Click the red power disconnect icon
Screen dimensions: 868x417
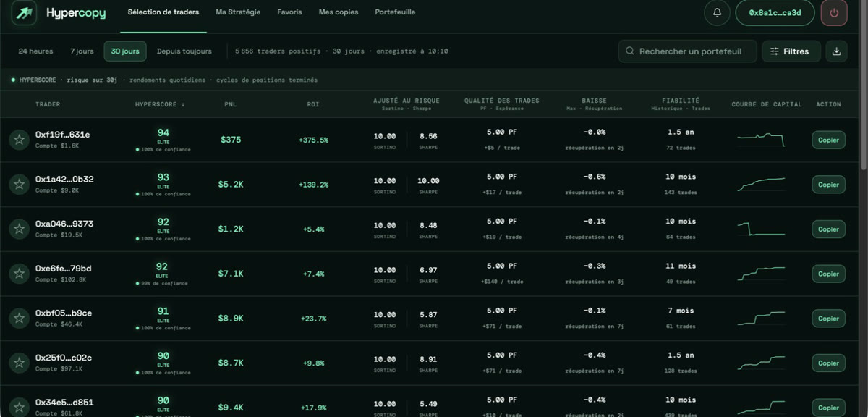point(834,13)
